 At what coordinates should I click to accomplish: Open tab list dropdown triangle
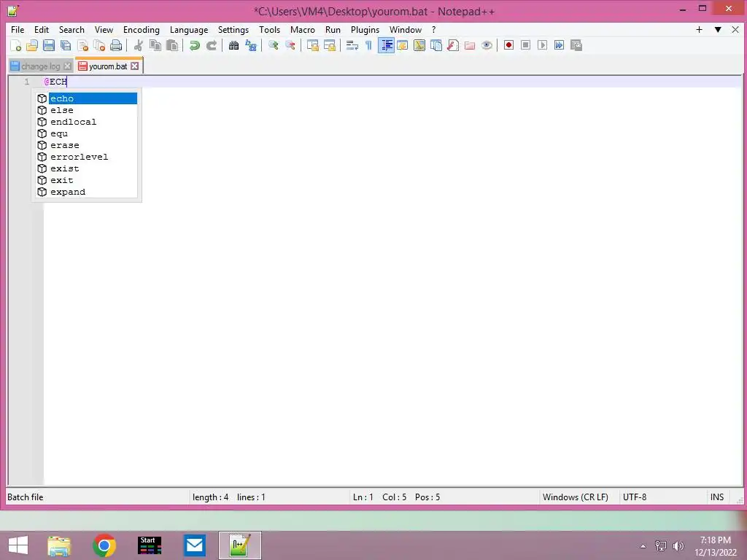pyautogui.click(x=718, y=29)
